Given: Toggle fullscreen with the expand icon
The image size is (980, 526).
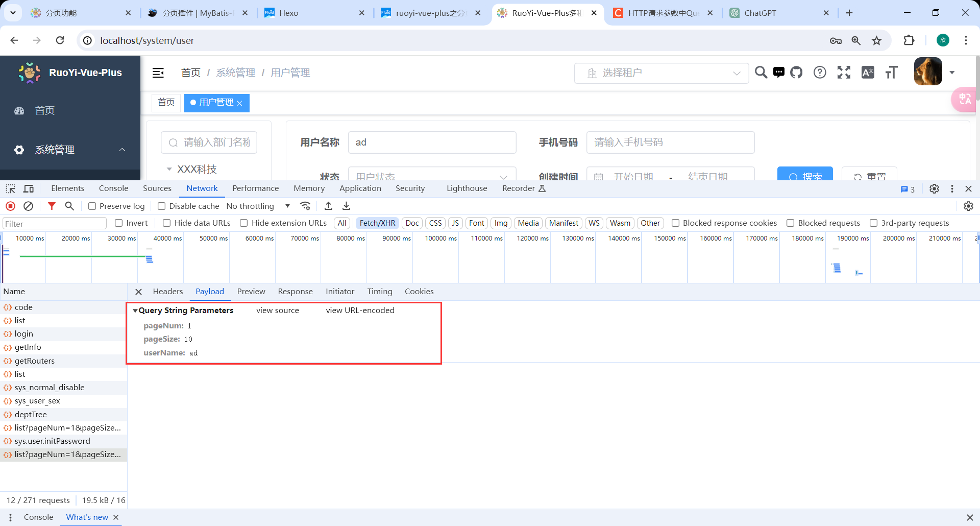Looking at the screenshot, I should tap(844, 73).
